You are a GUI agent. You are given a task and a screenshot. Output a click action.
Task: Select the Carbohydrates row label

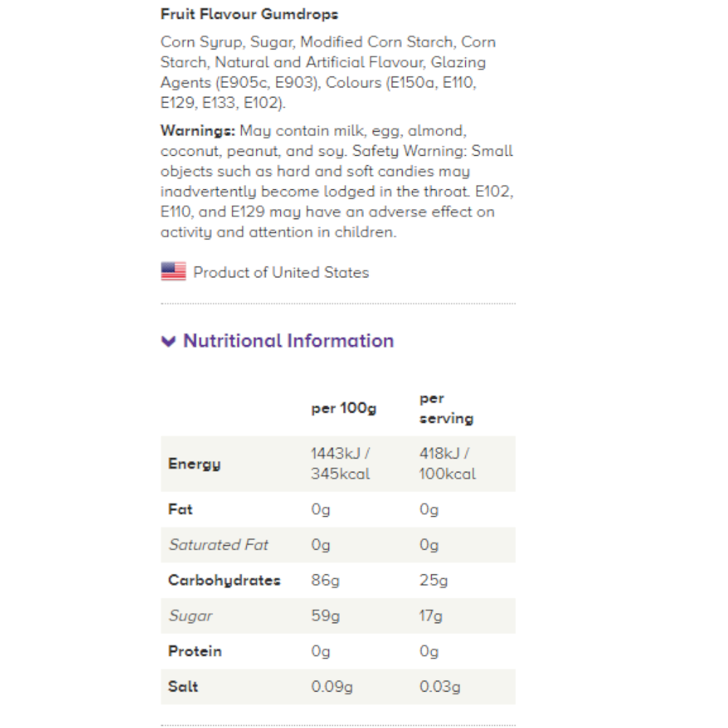point(224,580)
